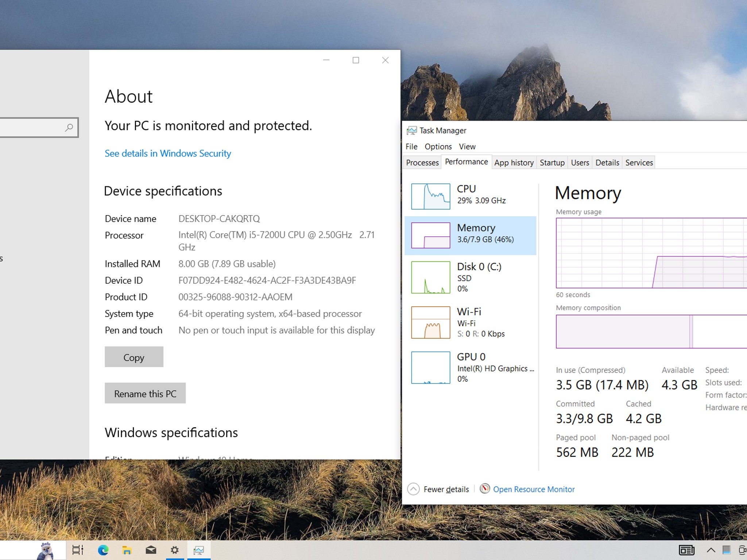
Task: Click the Open Resource Monitor icon
Action: tap(484, 489)
